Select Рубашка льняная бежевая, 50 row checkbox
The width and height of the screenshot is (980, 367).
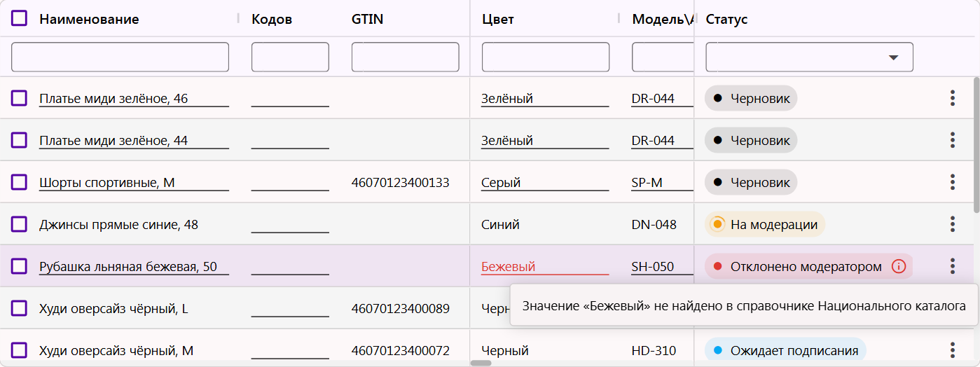19,266
